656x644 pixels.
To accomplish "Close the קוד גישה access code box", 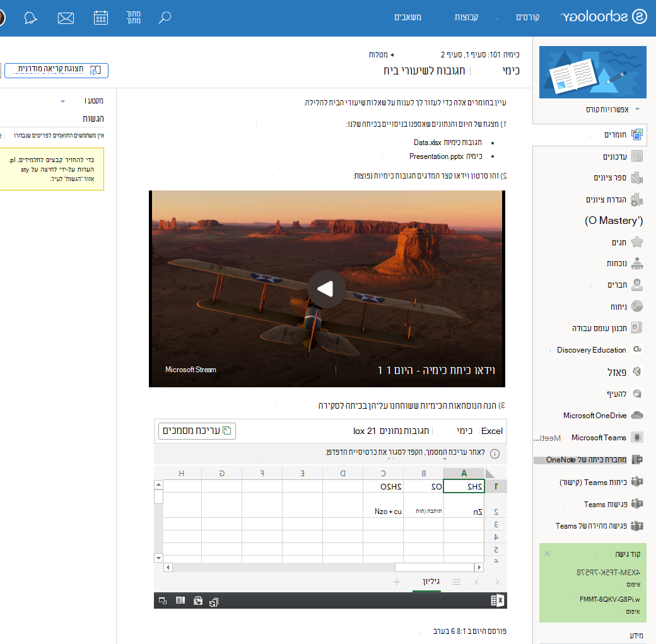I will point(547,554).
